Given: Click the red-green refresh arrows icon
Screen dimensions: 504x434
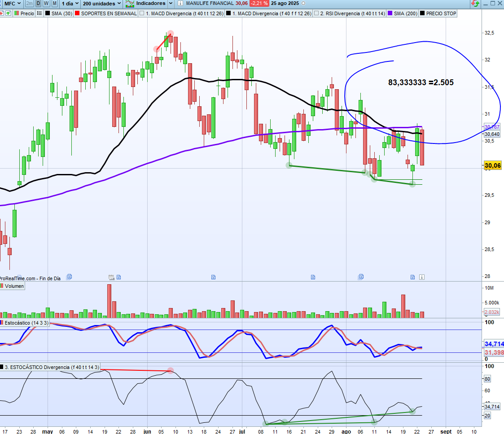Looking at the screenshot, I should (475, 4).
